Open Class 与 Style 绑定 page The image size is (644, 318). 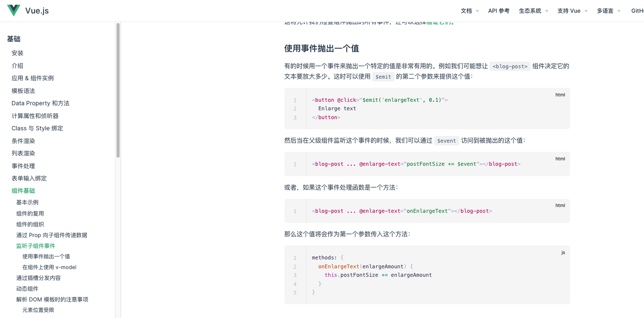pyautogui.click(x=37, y=128)
